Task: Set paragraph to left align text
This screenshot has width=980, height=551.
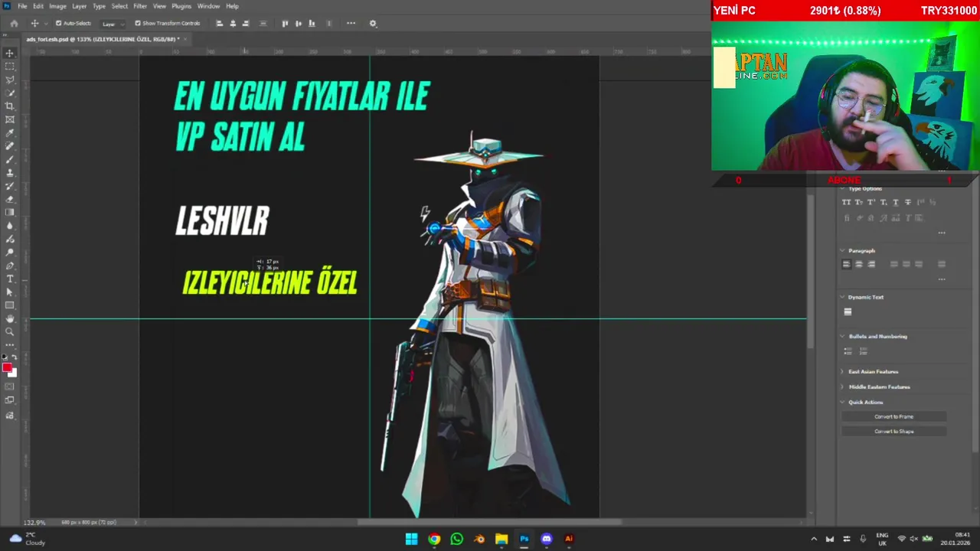Action: tap(846, 264)
